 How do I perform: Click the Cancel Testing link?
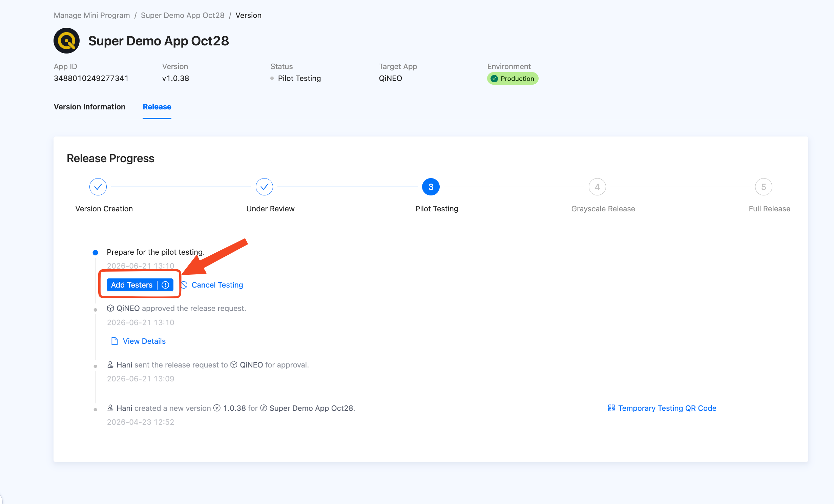[217, 285]
